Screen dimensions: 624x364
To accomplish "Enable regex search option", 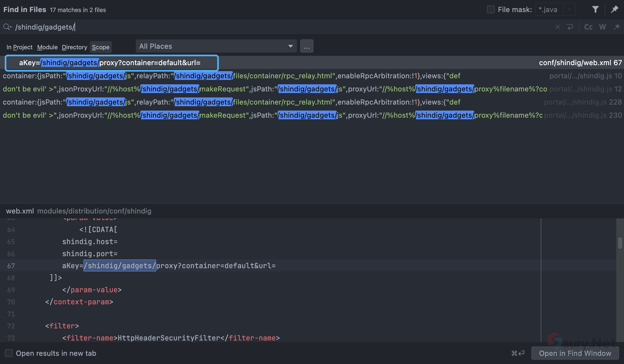I will [617, 27].
